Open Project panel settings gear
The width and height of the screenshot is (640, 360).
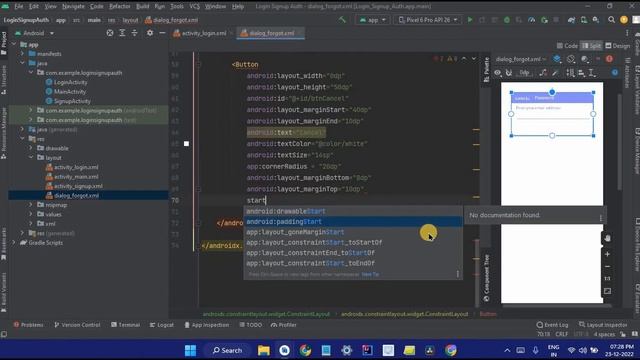[x=150, y=33]
